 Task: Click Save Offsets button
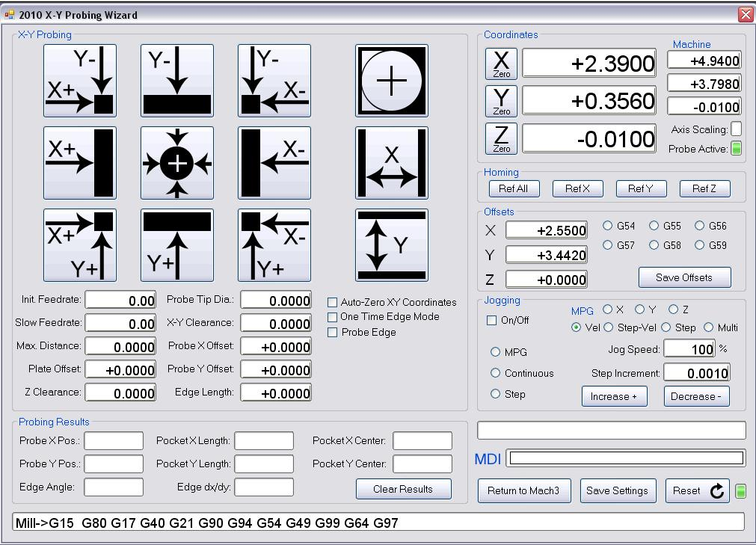click(685, 277)
